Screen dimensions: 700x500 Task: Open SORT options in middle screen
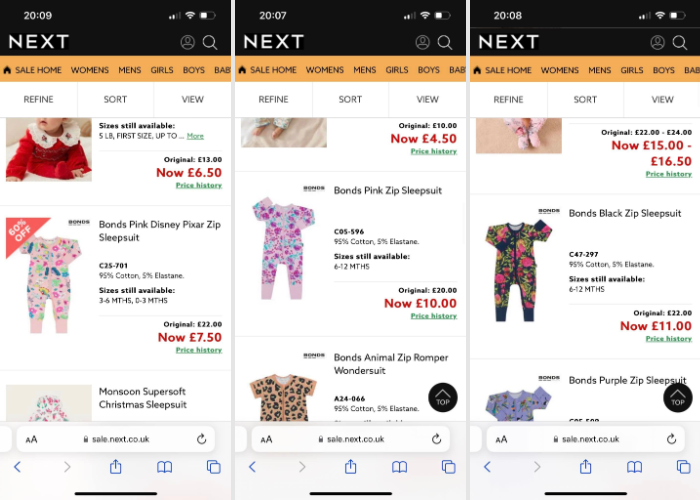(x=350, y=100)
